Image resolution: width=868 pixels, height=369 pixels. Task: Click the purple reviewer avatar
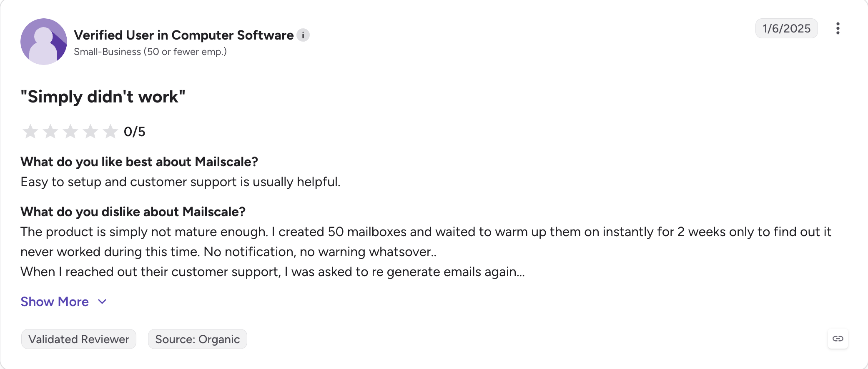pos(44,42)
